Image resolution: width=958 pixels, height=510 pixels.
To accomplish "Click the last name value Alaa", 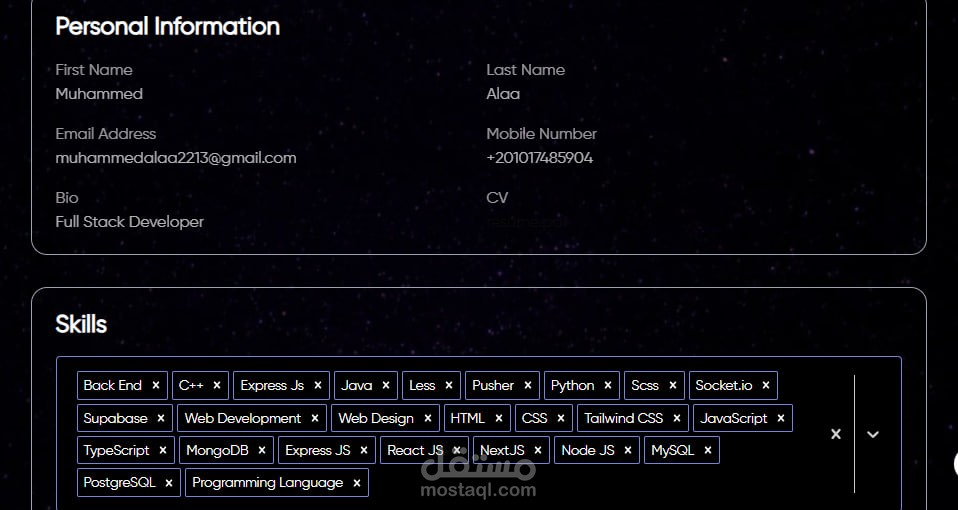I will pos(503,94).
